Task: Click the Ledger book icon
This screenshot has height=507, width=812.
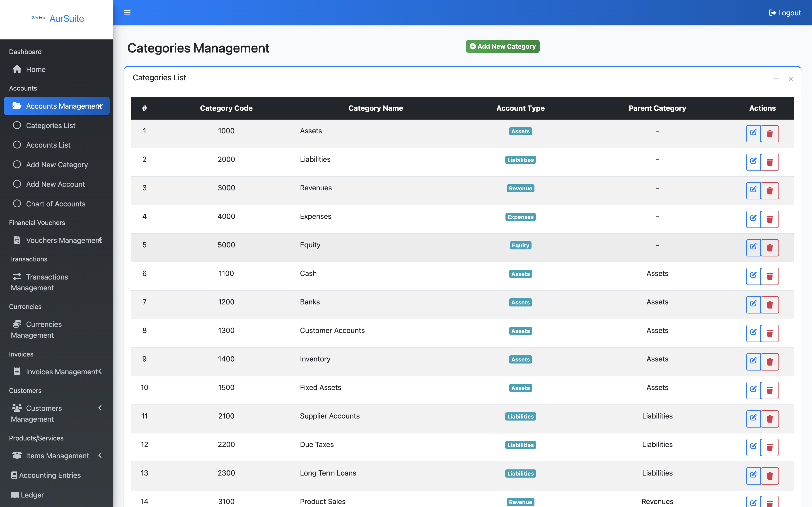Action: coord(15,495)
